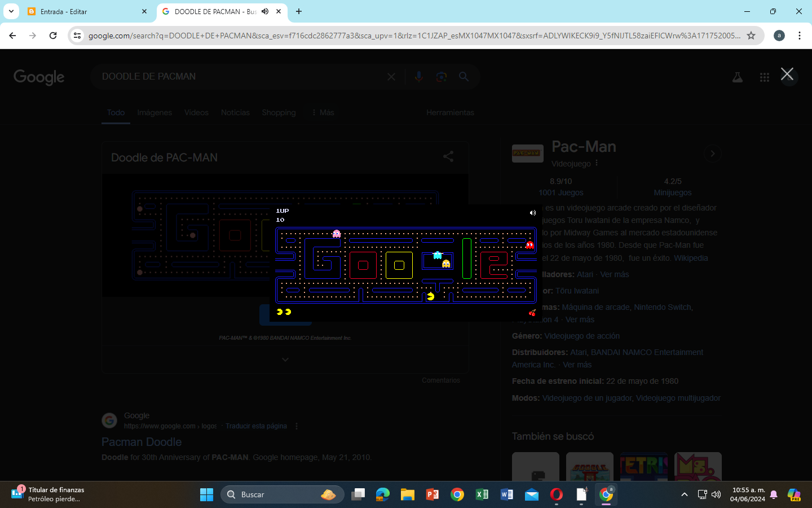The width and height of the screenshot is (812, 508).
Task: Open a new browser tab
Action: 299,11
